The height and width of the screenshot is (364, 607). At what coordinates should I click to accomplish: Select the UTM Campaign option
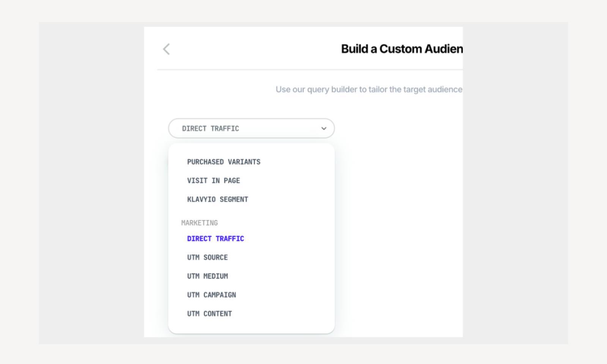pyautogui.click(x=211, y=295)
